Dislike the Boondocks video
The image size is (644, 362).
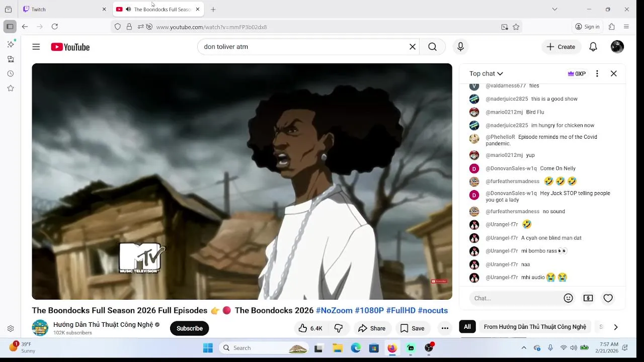coord(339,328)
